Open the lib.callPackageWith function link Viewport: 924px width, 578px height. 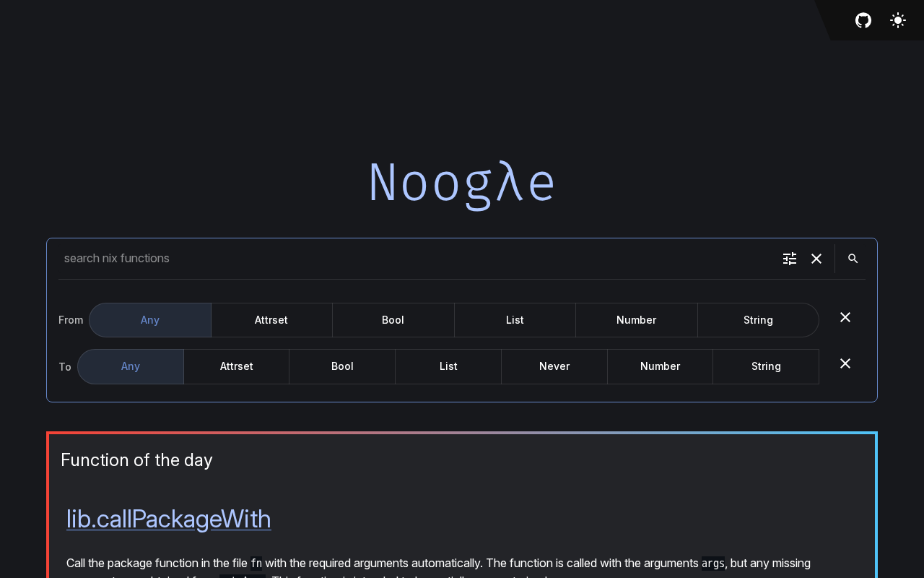coord(169,519)
